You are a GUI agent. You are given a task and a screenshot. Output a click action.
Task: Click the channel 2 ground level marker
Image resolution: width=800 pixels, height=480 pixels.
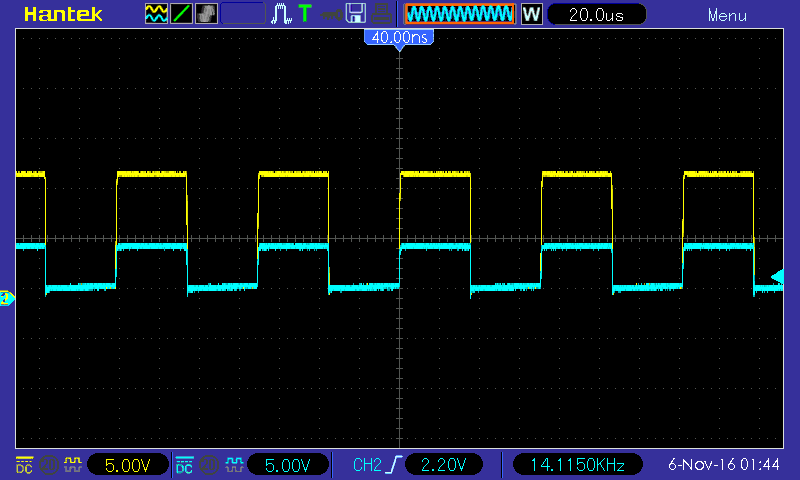click(x=7, y=298)
